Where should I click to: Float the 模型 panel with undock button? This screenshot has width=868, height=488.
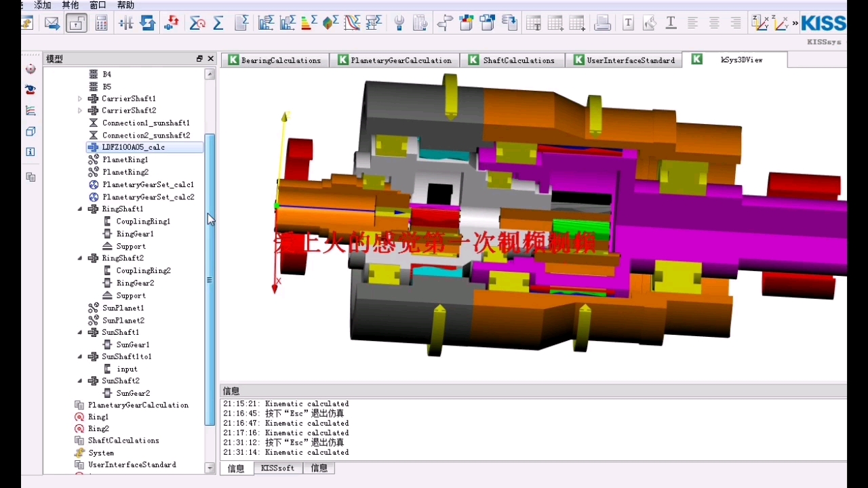click(199, 59)
